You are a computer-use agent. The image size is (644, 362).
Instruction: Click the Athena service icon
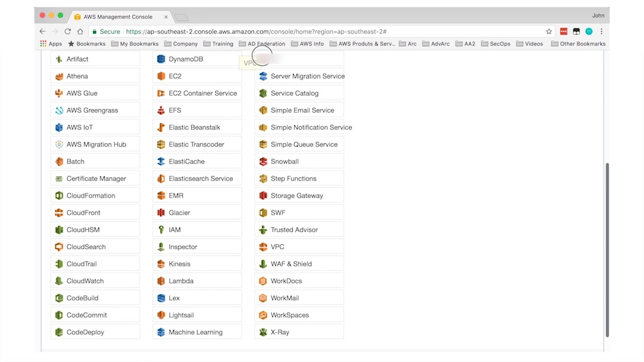point(59,76)
